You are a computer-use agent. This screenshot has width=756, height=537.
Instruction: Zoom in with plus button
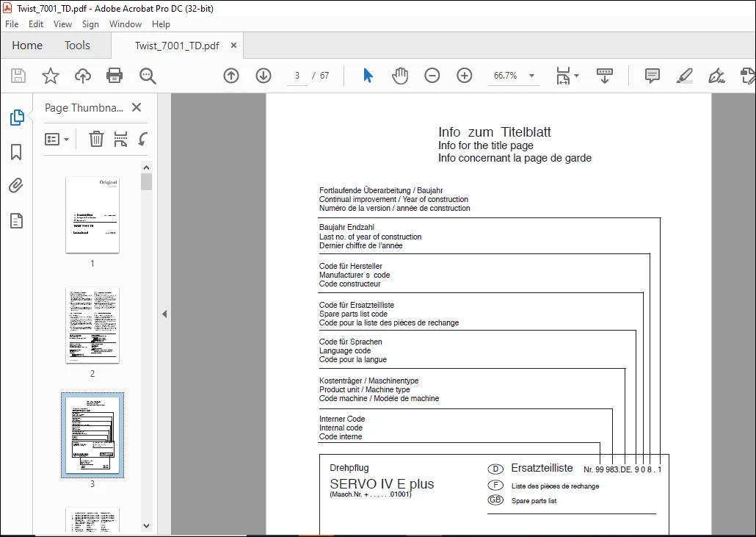(x=465, y=76)
